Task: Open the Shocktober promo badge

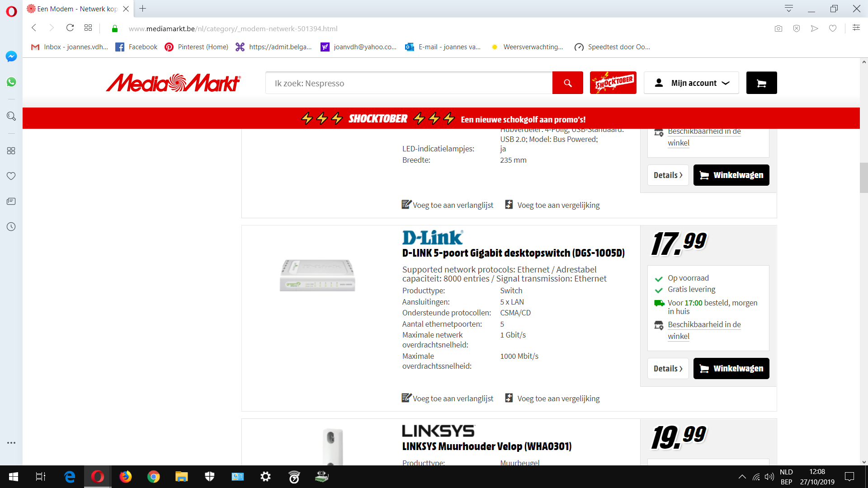Action: pyautogui.click(x=613, y=83)
